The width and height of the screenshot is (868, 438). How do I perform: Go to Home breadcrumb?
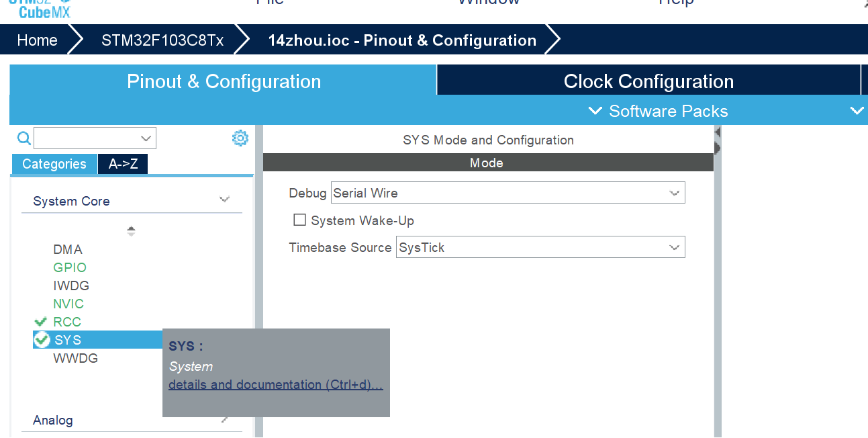[37, 40]
